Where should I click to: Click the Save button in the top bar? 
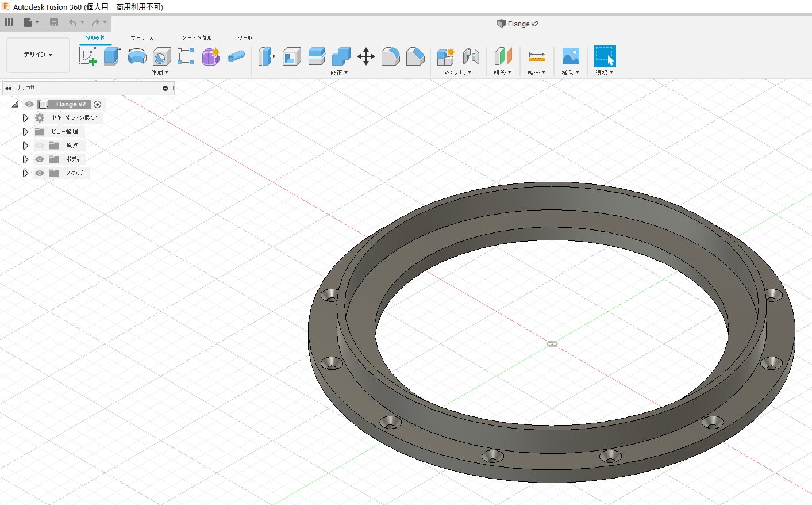click(x=54, y=22)
